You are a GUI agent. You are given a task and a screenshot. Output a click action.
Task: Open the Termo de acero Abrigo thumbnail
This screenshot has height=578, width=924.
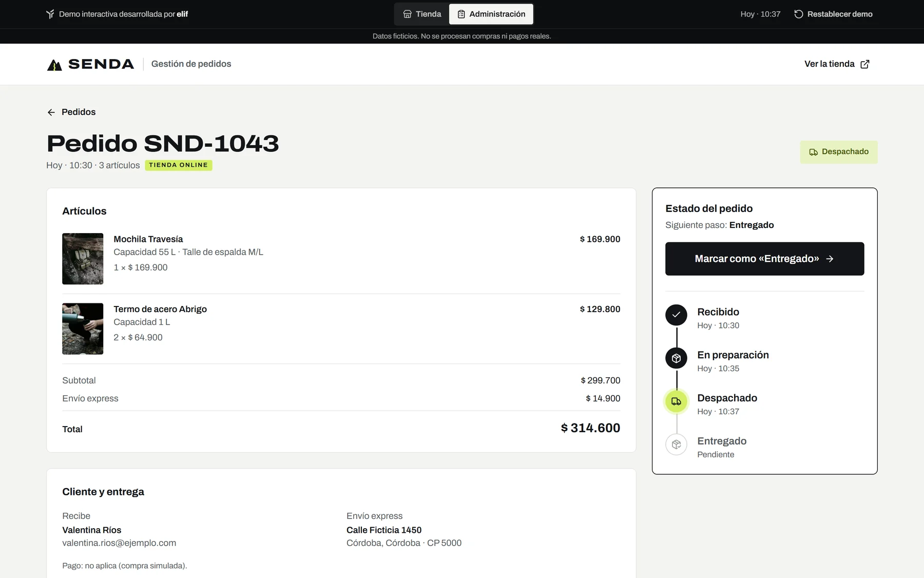[x=83, y=329]
